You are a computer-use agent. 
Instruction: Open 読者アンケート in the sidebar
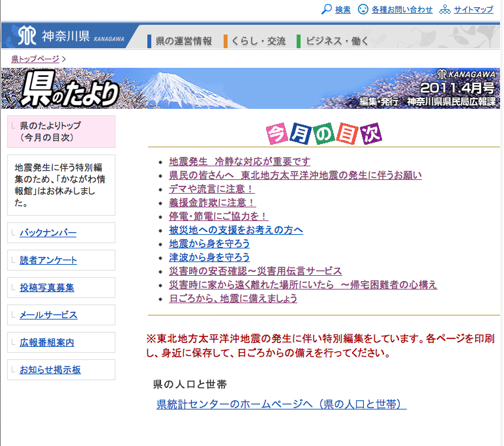click(x=48, y=260)
